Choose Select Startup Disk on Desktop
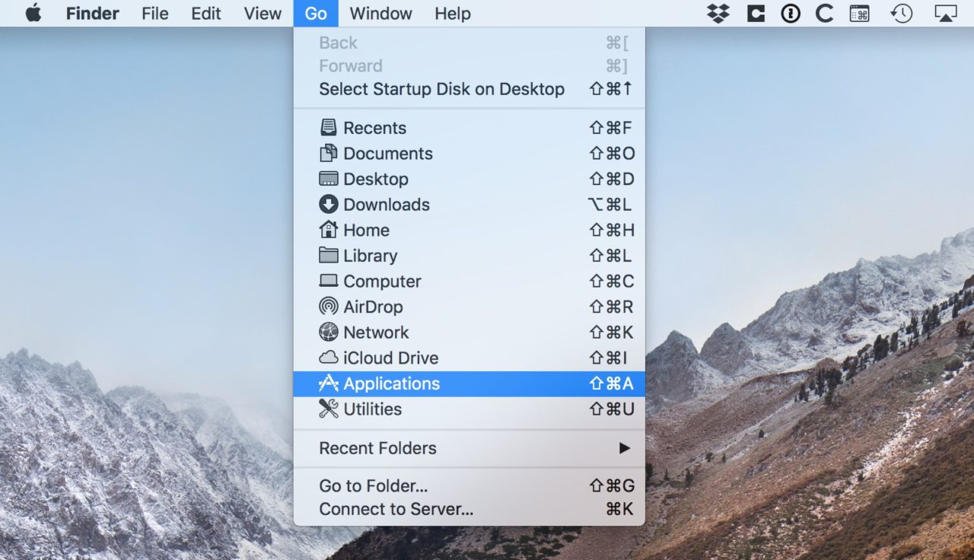 (469, 89)
